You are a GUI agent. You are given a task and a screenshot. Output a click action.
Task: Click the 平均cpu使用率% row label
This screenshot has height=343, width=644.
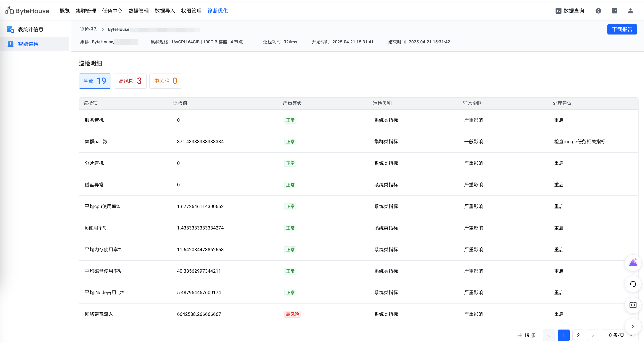102,206
